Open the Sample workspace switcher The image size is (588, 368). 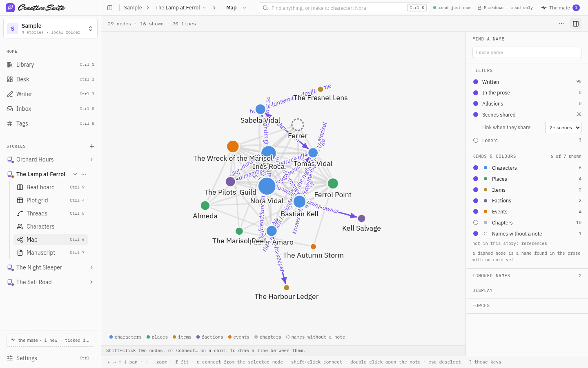click(50, 29)
